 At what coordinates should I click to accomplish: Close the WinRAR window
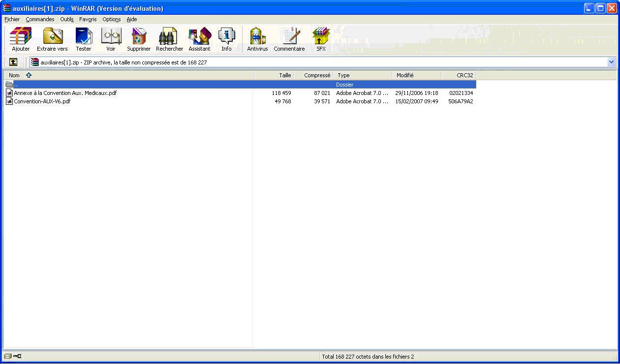tap(612, 8)
